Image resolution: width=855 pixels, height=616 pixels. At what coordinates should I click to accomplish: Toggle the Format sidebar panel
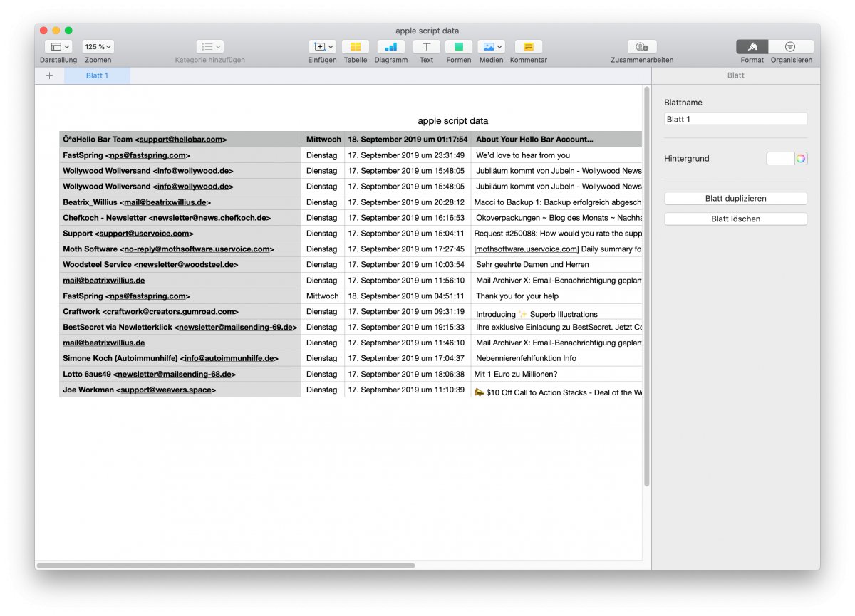tap(752, 47)
